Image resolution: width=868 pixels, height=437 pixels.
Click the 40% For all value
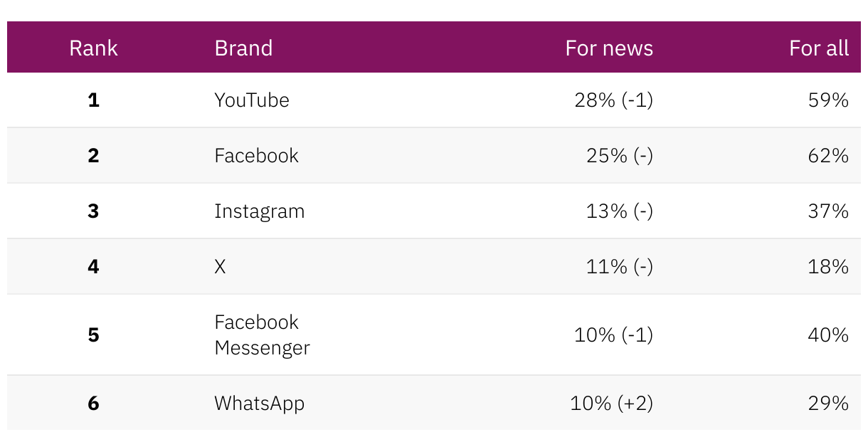(828, 335)
